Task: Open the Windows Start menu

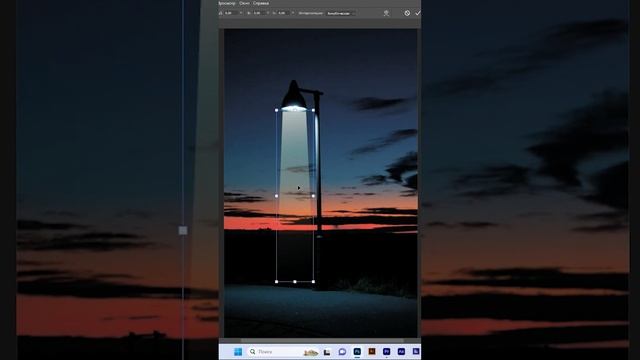Action: pyautogui.click(x=238, y=351)
